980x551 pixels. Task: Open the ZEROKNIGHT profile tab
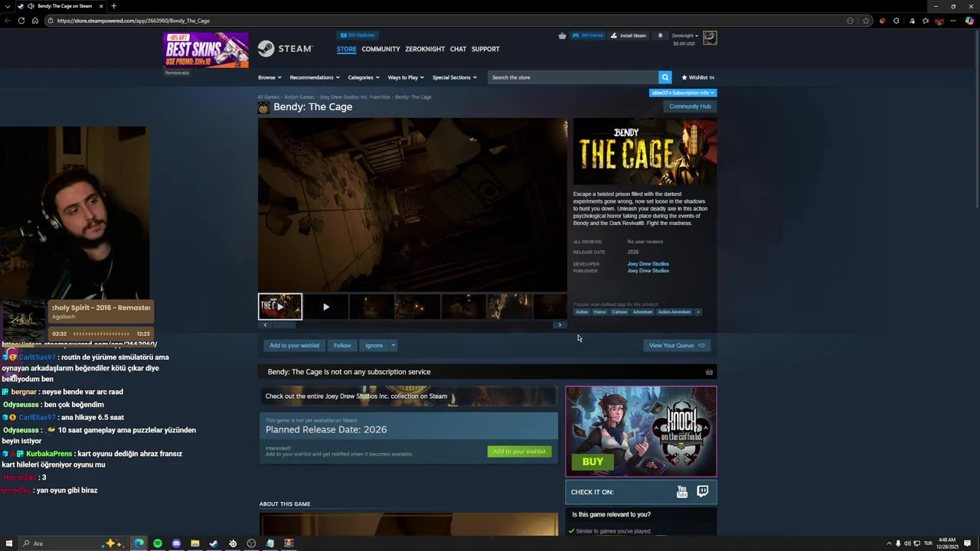click(425, 49)
